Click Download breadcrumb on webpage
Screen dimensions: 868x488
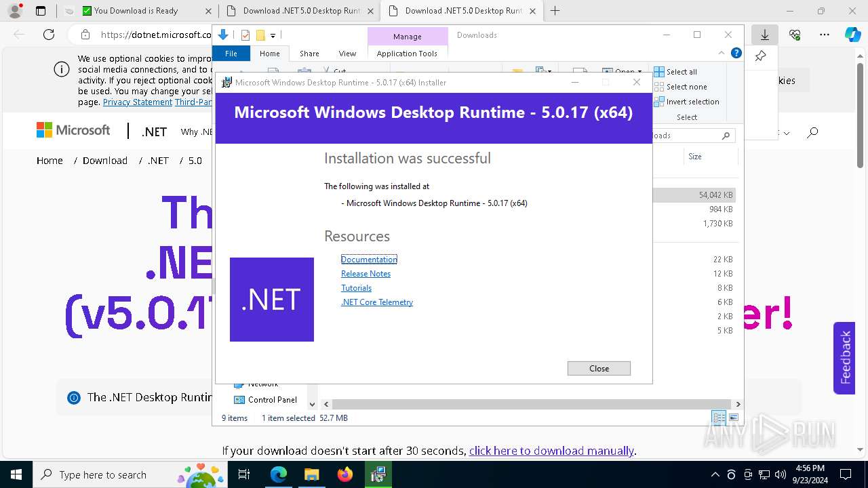105,161
